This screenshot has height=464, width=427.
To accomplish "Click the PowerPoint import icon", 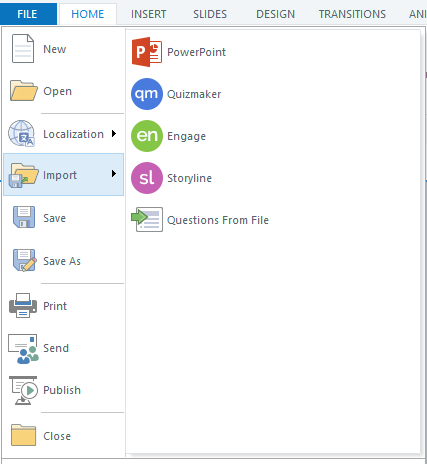I will point(147,52).
